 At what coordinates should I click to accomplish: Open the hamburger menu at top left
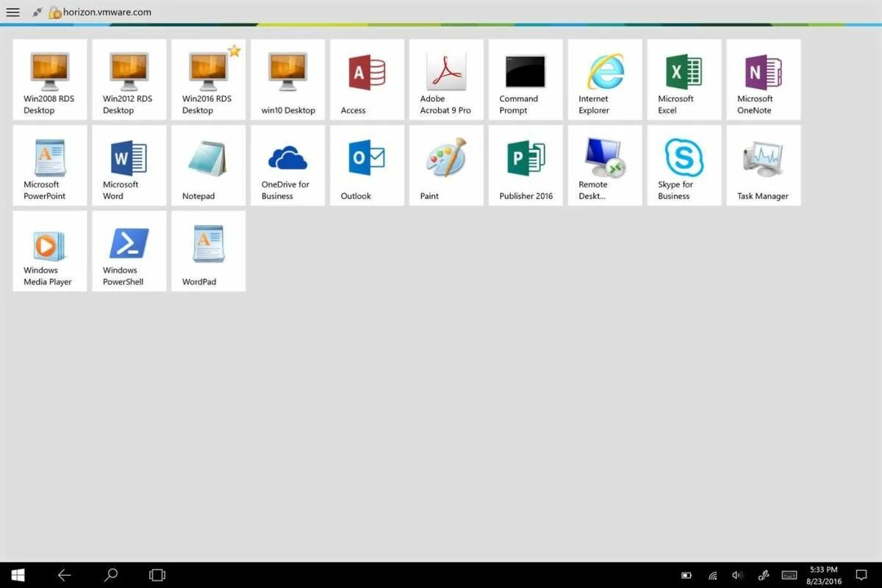coord(12,12)
